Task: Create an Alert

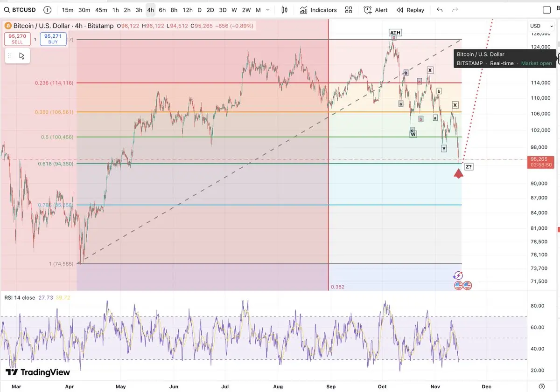Action: click(376, 10)
